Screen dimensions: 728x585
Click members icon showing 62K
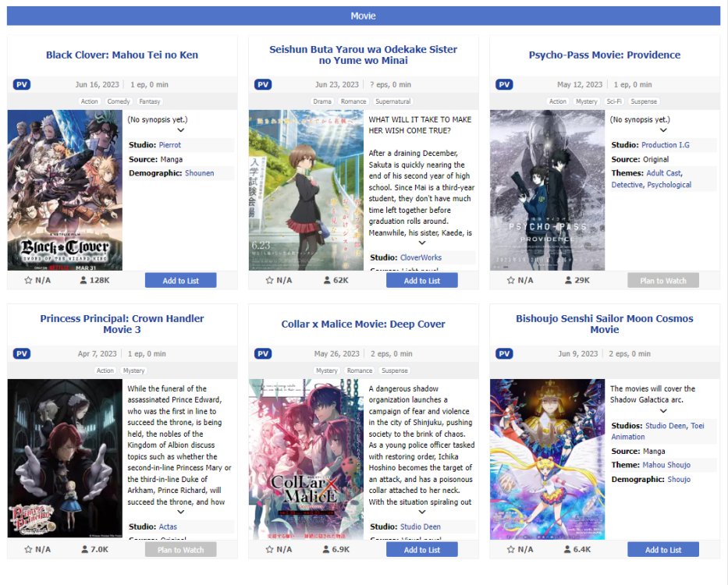pyautogui.click(x=327, y=281)
